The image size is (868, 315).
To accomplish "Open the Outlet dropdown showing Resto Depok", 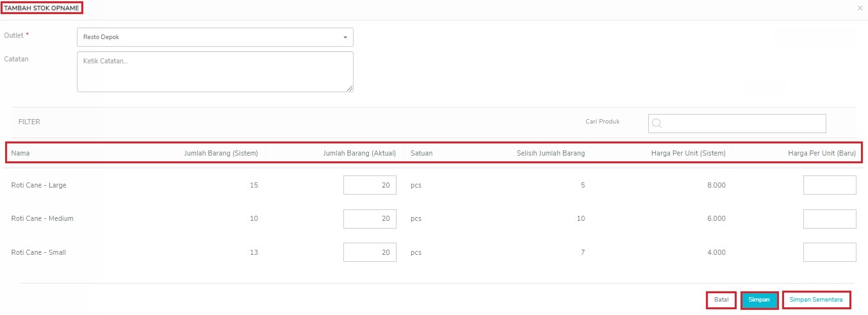I will [215, 37].
